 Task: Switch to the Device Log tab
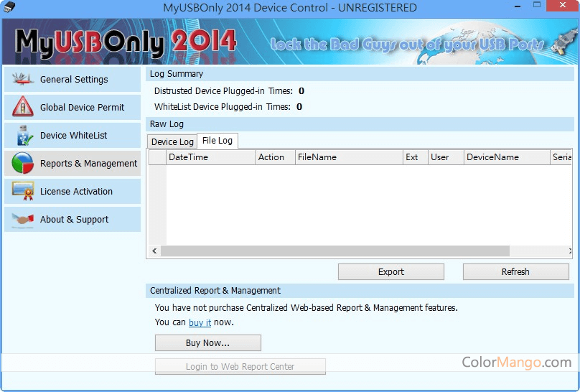pyautogui.click(x=172, y=141)
